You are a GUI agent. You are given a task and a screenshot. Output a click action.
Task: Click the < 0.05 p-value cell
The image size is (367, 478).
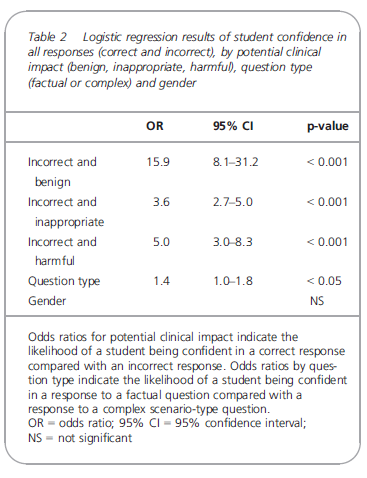[x=324, y=281]
